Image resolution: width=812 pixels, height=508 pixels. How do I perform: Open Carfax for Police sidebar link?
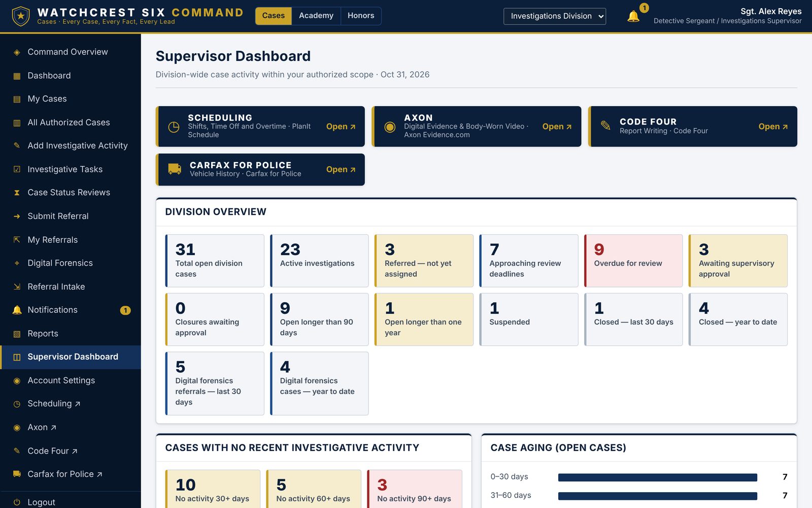point(71,474)
